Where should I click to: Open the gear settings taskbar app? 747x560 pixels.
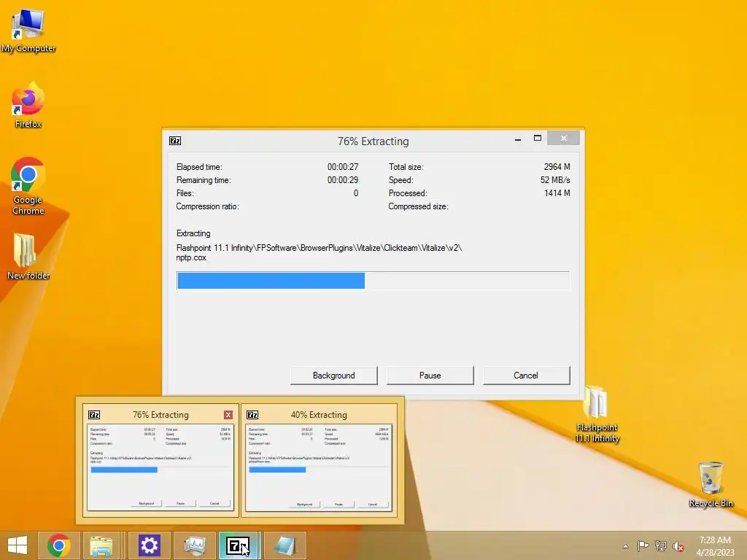(149, 545)
